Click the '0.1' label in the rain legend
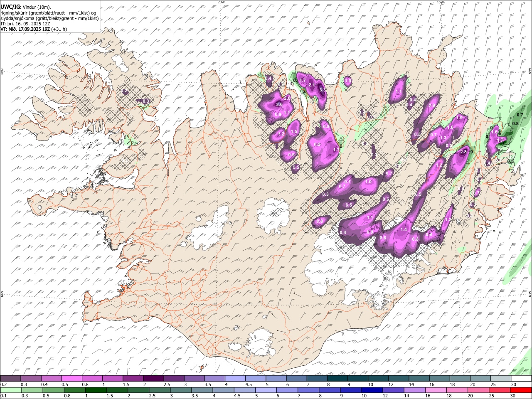 [4, 396]
